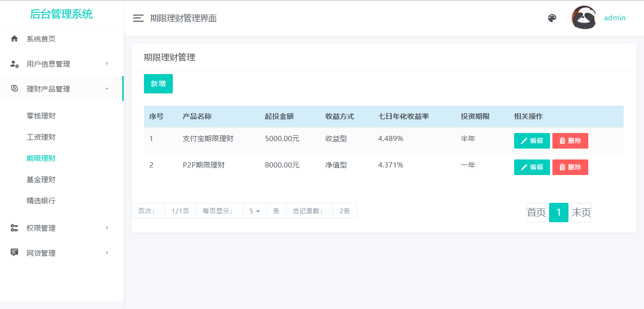
Task: Collapse the 理财产品管理 menu chevron
Action: 107,89
